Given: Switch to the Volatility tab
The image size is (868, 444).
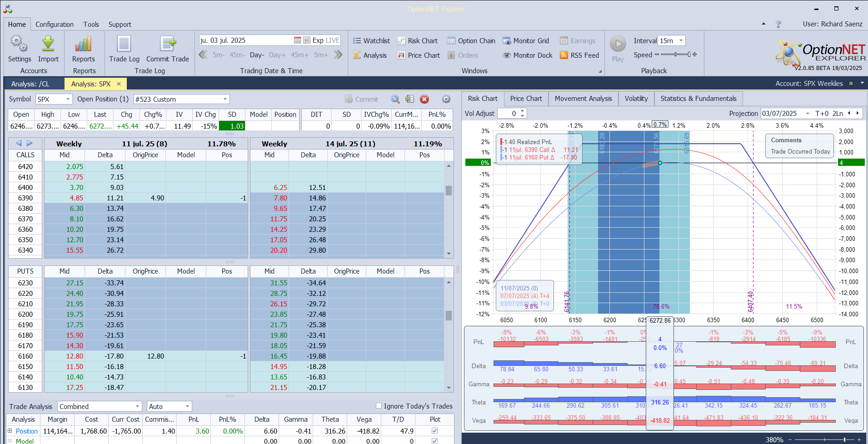Looking at the screenshot, I should [636, 99].
